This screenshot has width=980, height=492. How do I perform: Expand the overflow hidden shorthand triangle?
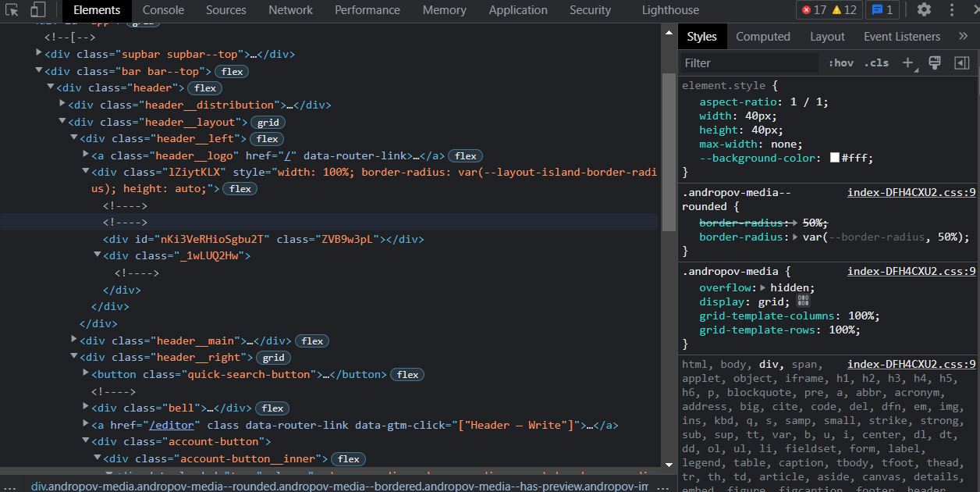pyautogui.click(x=764, y=287)
